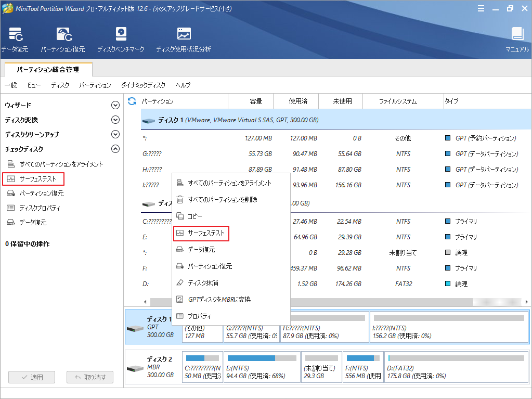The image size is (532, 399).
Task: Expand the ディスク変換 section
Action: (x=115, y=119)
